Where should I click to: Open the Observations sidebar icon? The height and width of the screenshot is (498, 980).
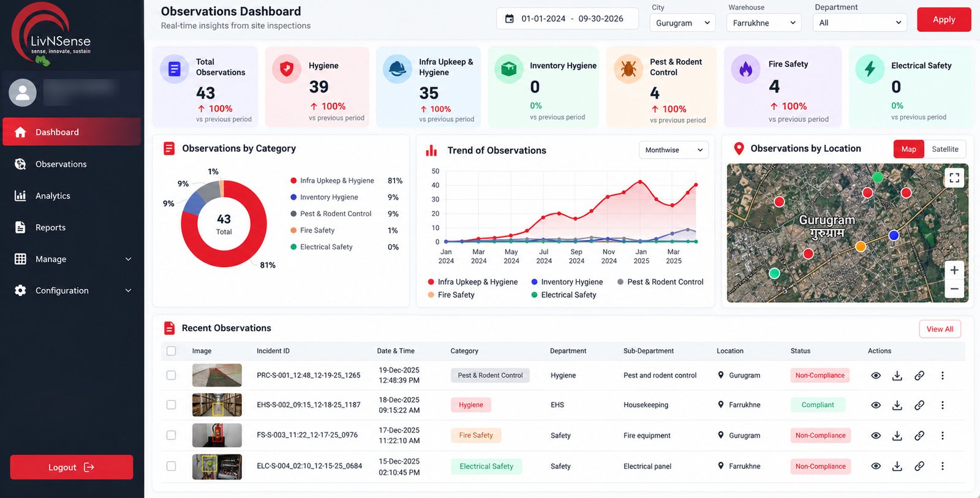tap(20, 164)
